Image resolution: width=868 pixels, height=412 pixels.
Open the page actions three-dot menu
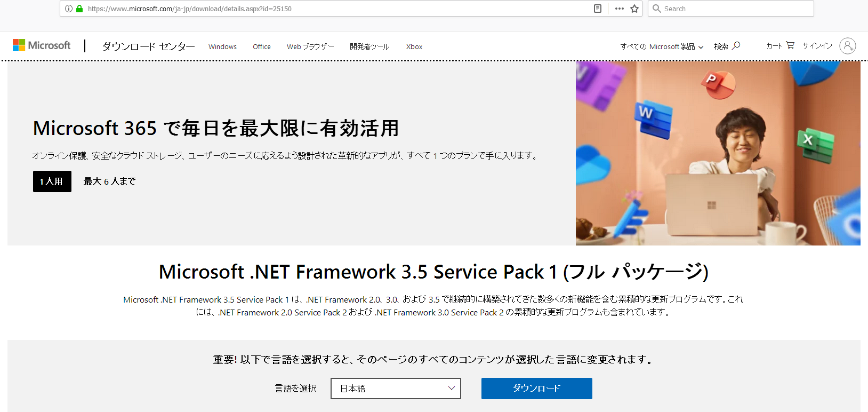click(619, 9)
